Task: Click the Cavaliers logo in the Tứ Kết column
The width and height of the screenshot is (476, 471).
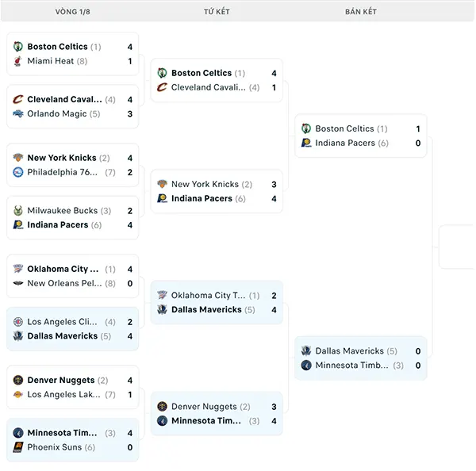Action: click(162, 87)
